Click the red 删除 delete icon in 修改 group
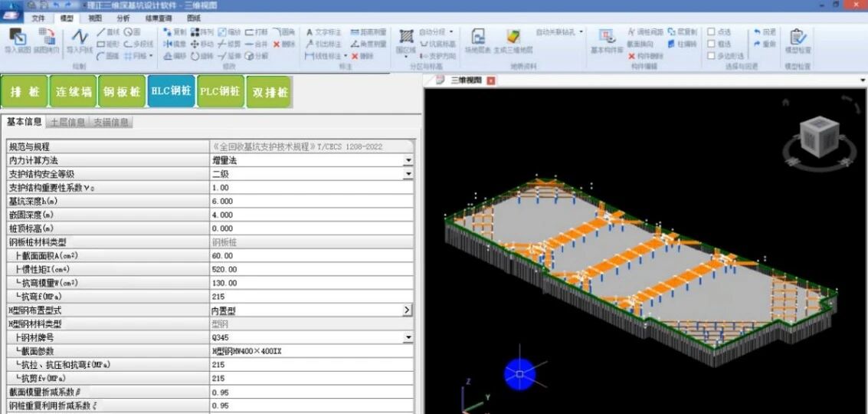Viewport: 868px width, 414px height. point(283,44)
